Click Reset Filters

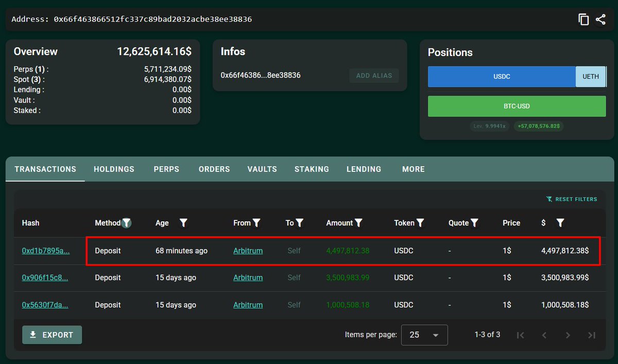[x=572, y=199]
